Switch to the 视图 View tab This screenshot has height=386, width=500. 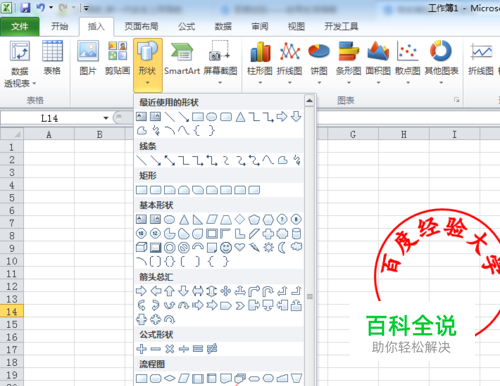click(296, 26)
